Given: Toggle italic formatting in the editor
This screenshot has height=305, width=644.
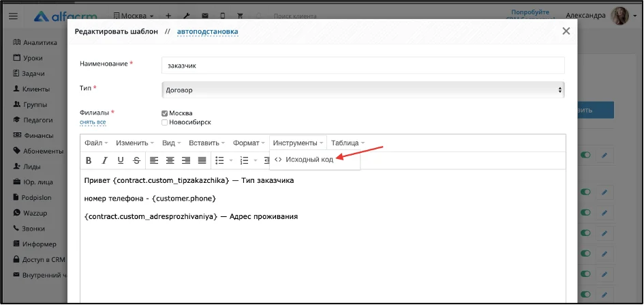Looking at the screenshot, I should (x=104, y=161).
